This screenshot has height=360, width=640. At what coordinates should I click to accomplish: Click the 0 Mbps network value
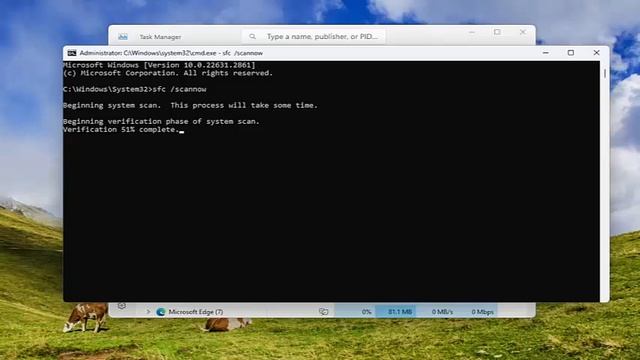482,312
